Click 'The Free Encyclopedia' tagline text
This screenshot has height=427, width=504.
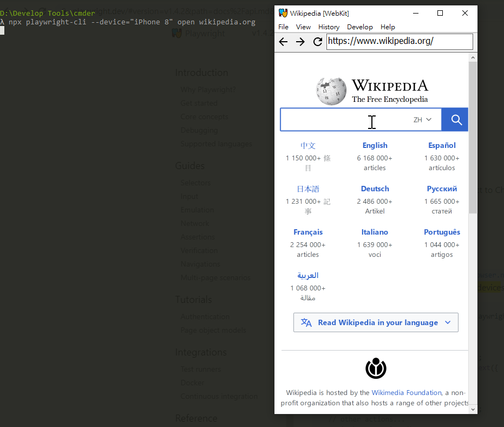[390, 99]
